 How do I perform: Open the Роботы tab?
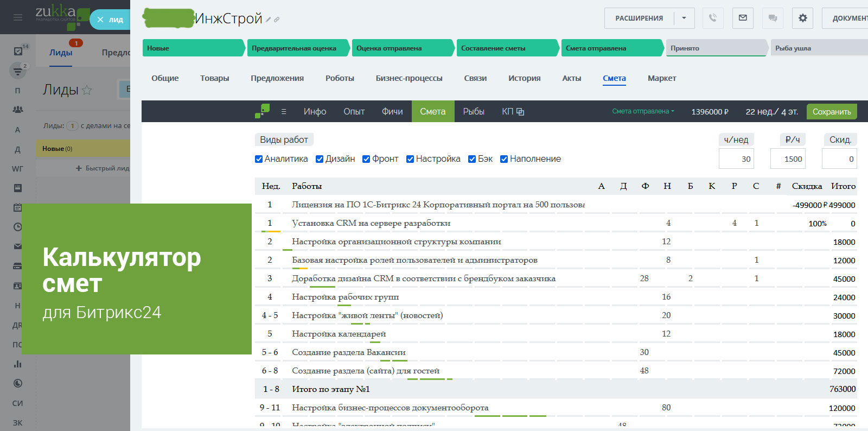[x=340, y=78]
